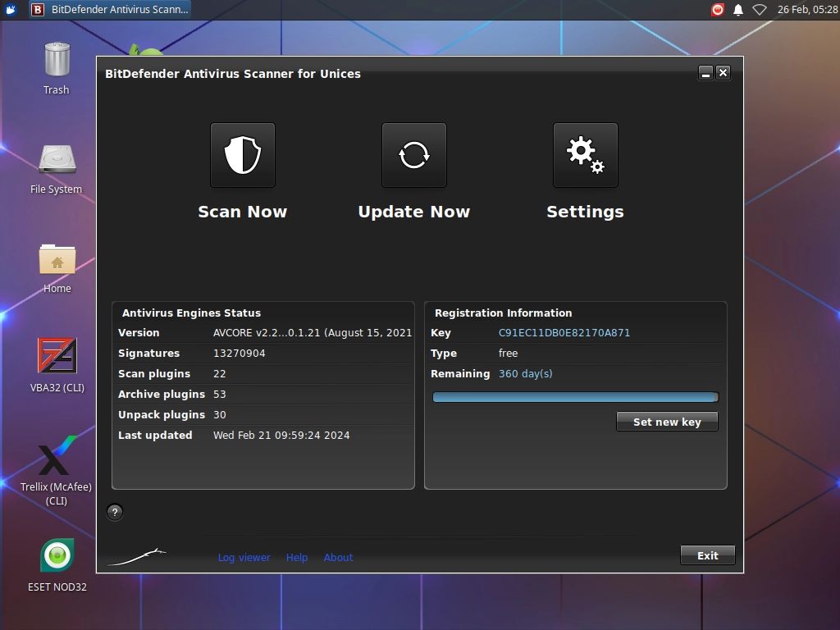Click the 360 day(s) remaining value
840x630 pixels.
pos(526,373)
